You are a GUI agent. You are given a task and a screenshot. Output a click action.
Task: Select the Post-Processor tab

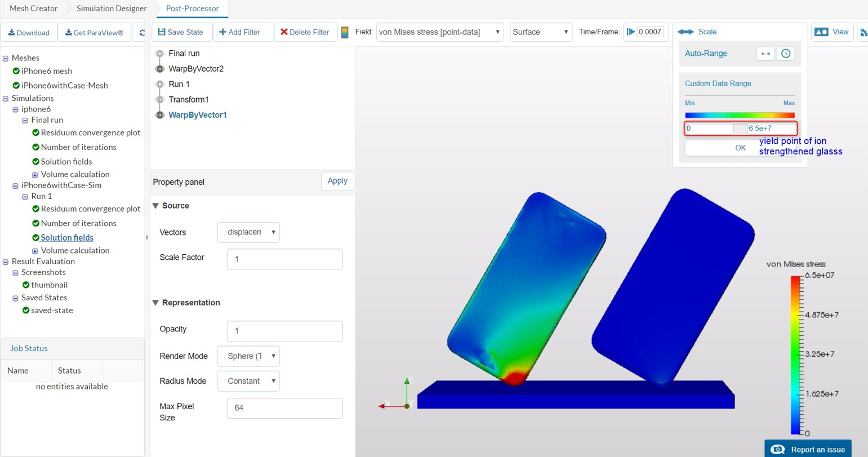(x=192, y=8)
